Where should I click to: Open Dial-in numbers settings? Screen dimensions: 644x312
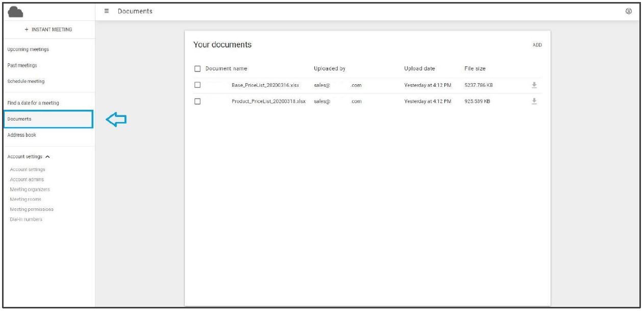click(26, 220)
